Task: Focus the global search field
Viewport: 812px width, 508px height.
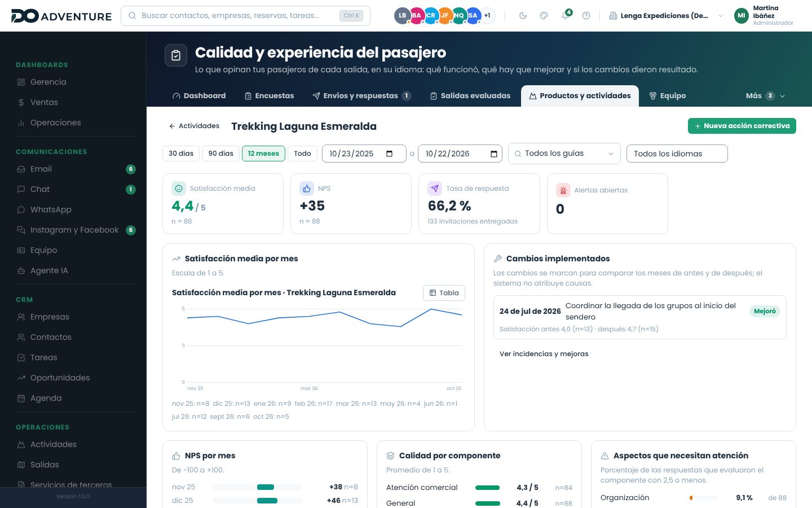Action: tap(245, 16)
